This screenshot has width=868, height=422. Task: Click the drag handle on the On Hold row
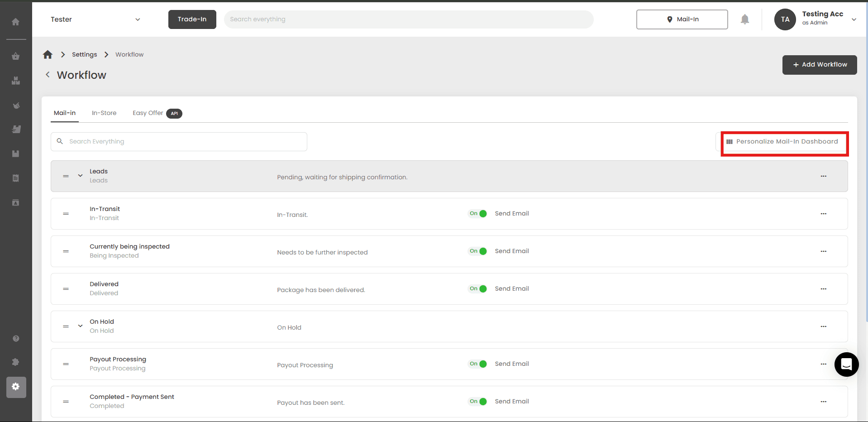coord(66,326)
